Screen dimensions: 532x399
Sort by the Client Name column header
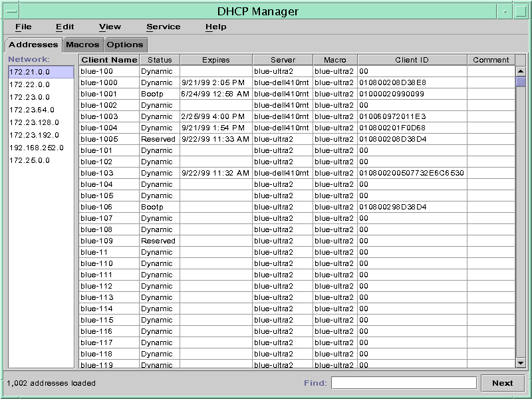click(x=108, y=59)
